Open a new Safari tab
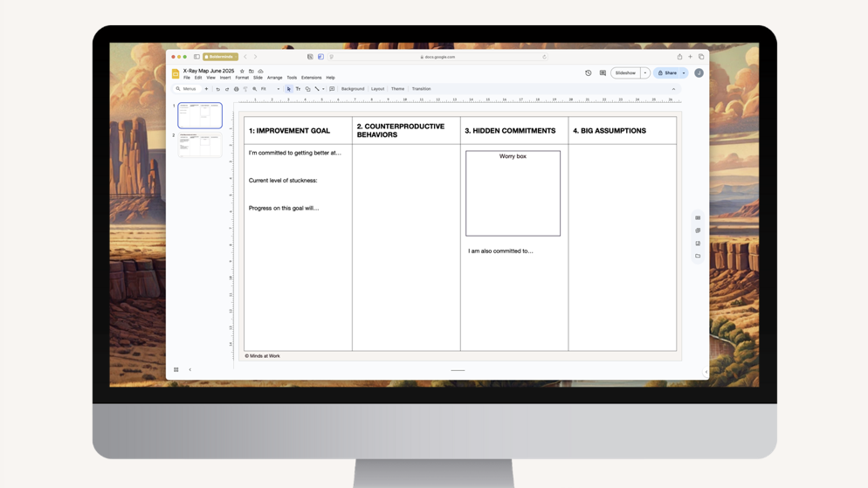Screen dimensions: 868x488 [x=691, y=57]
